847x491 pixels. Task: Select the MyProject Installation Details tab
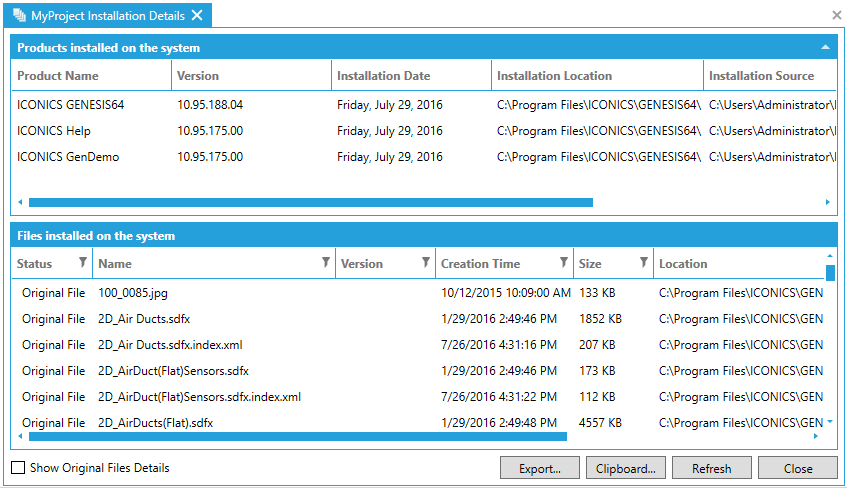(x=110, y=15)
